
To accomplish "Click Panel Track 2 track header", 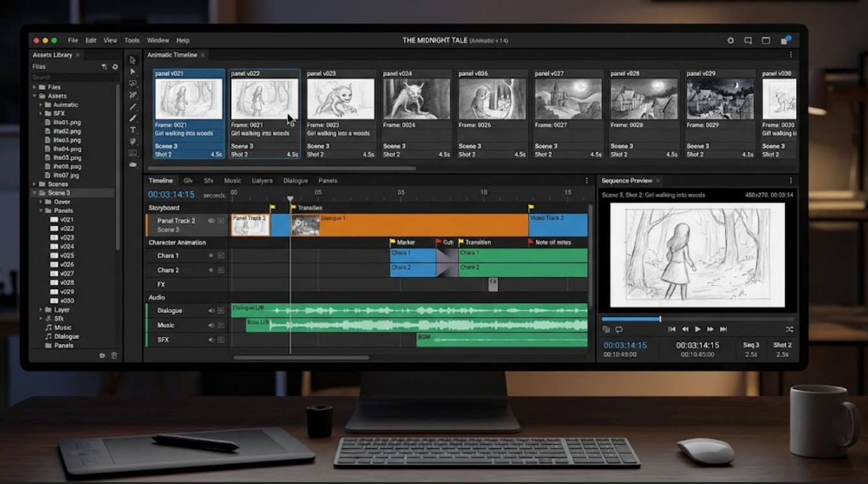I will tap(187, 225).
